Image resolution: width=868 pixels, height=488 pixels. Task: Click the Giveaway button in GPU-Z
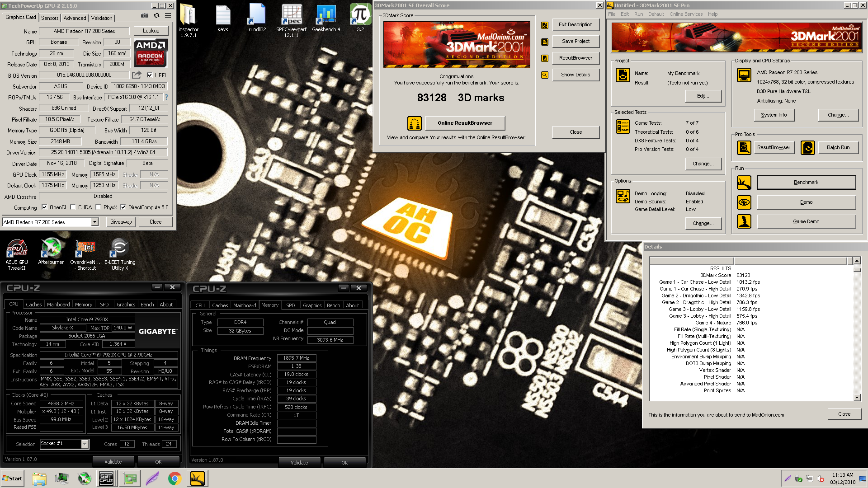[121, 222]
